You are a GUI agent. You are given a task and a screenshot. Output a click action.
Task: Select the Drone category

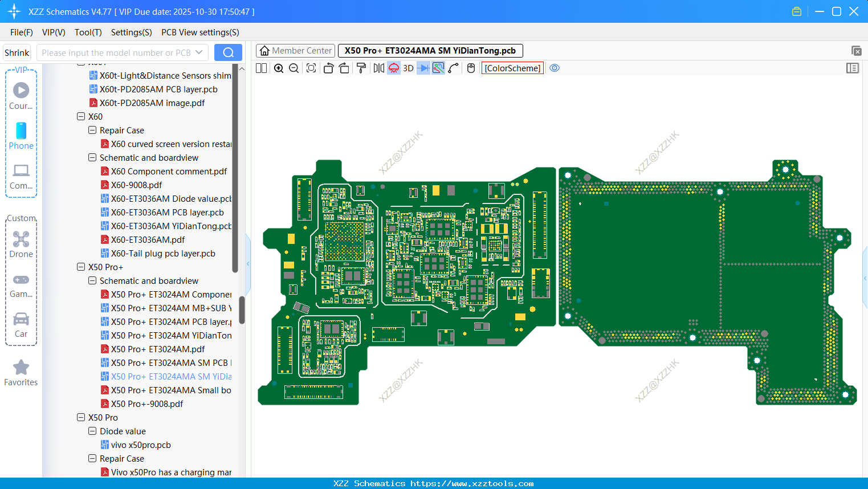pos(21,244)
